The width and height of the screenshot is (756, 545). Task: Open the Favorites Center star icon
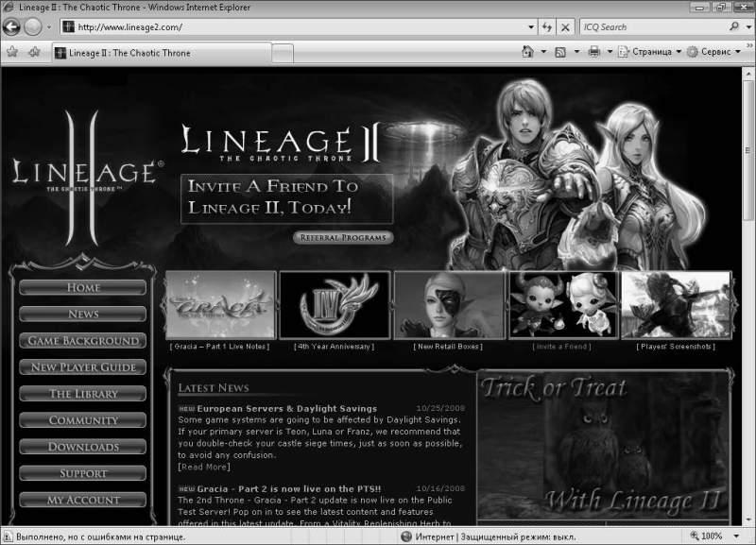12,52
